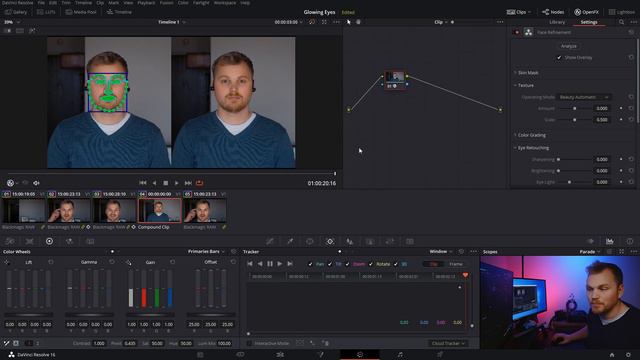Image resolution: width=640 pixels, height=360 pixels.
Task: Click the Analyze button
Action: [569, 46]
